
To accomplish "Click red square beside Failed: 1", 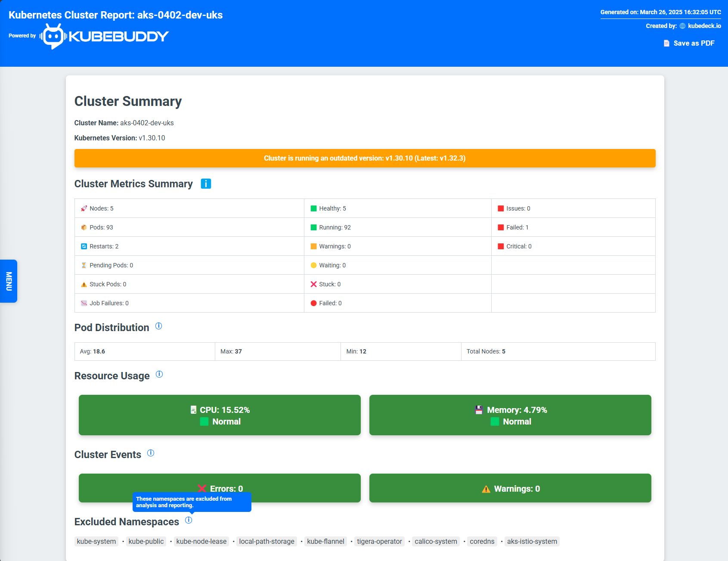I will pos(501,227).
